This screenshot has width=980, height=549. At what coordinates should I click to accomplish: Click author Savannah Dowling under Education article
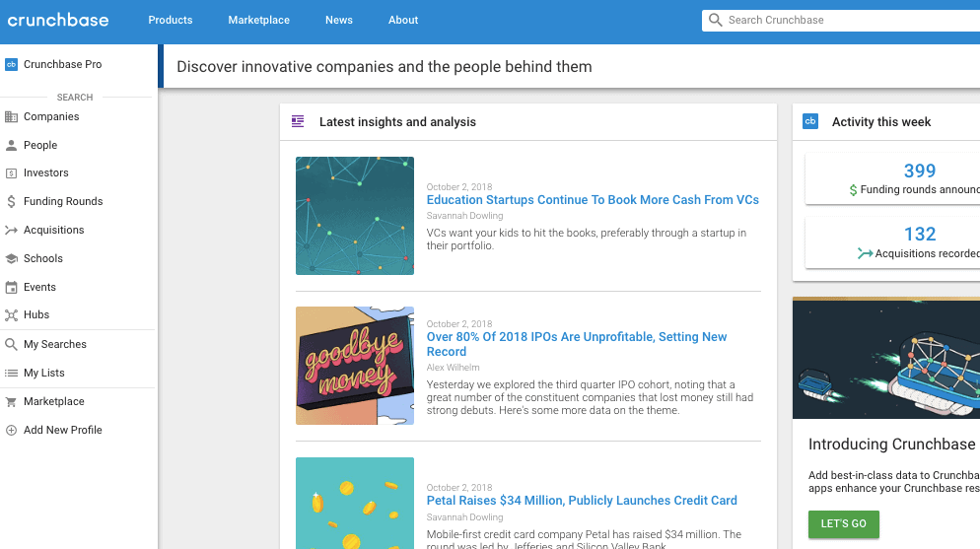tap(465, 216)
